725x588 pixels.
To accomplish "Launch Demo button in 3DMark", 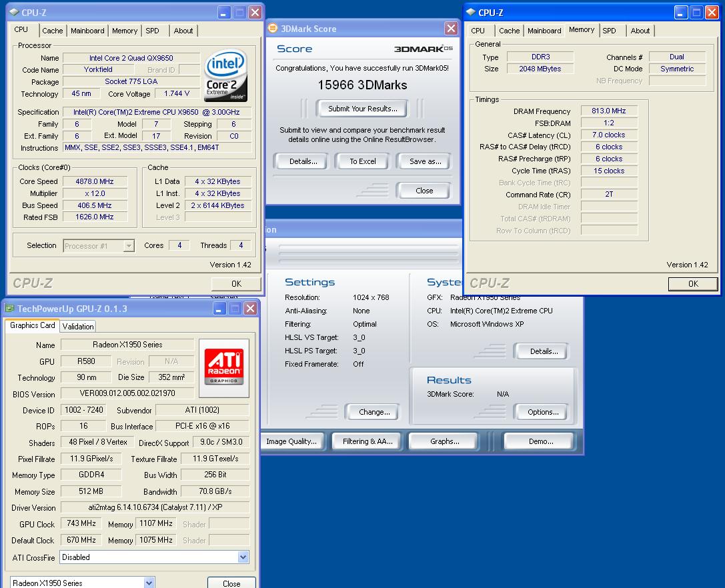I will pyautogui.click(x=540, y=441).
